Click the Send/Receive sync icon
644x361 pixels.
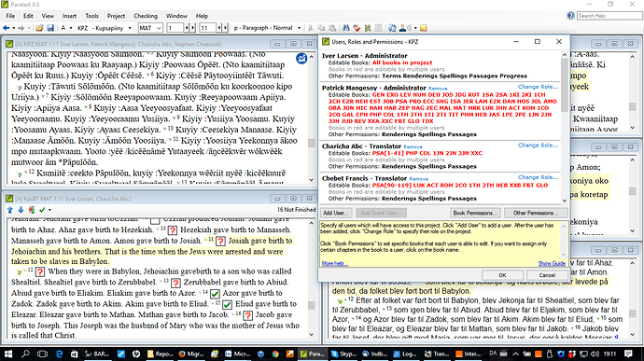click(392, 28)
